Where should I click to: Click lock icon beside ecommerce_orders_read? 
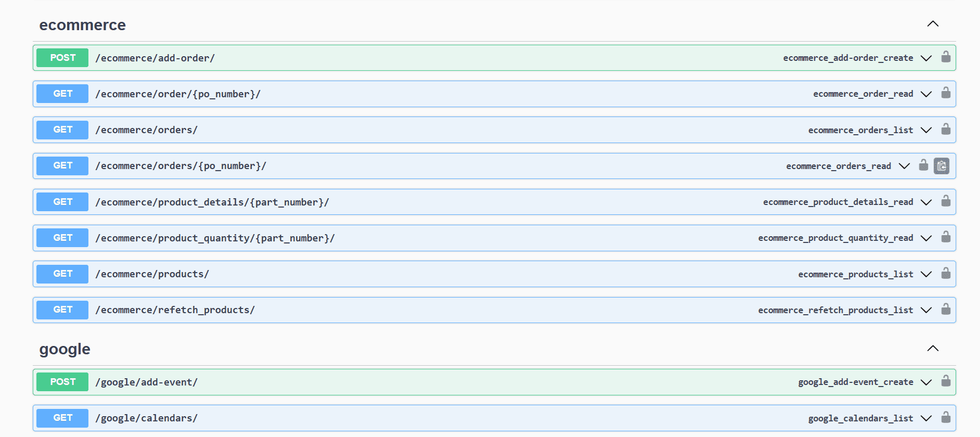click(923, 165)
